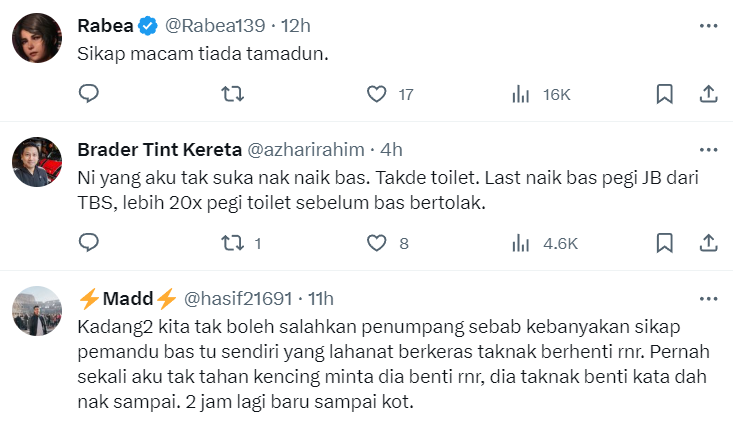This screenshot has width=733, height=426.
Task: View analytics on Rabea's 16K-view tweet
Action: coord(521,94)
